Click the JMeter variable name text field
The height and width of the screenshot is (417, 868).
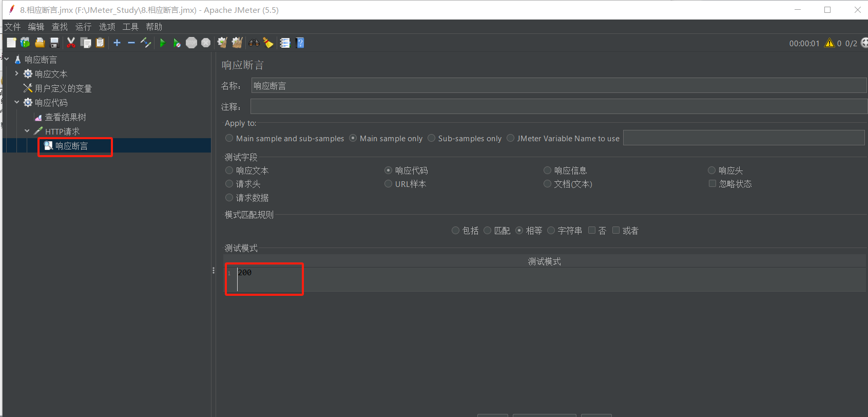tap(744, 138)
